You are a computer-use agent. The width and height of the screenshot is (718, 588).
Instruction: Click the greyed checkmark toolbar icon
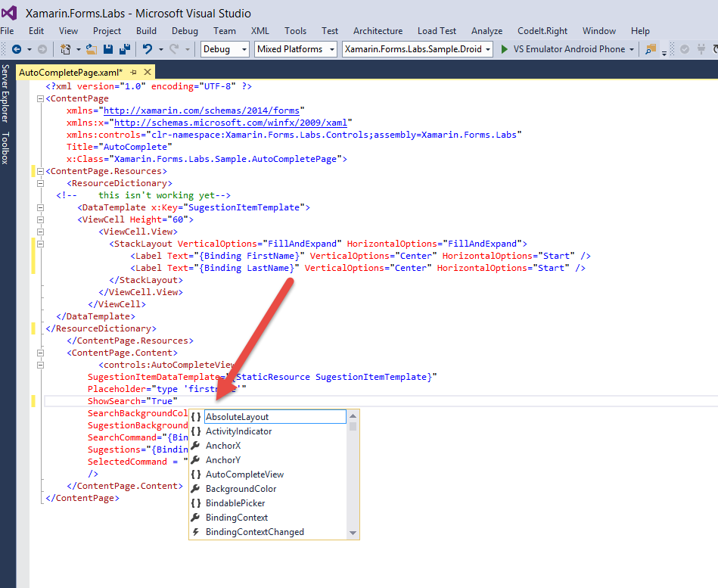click(685, 49)
